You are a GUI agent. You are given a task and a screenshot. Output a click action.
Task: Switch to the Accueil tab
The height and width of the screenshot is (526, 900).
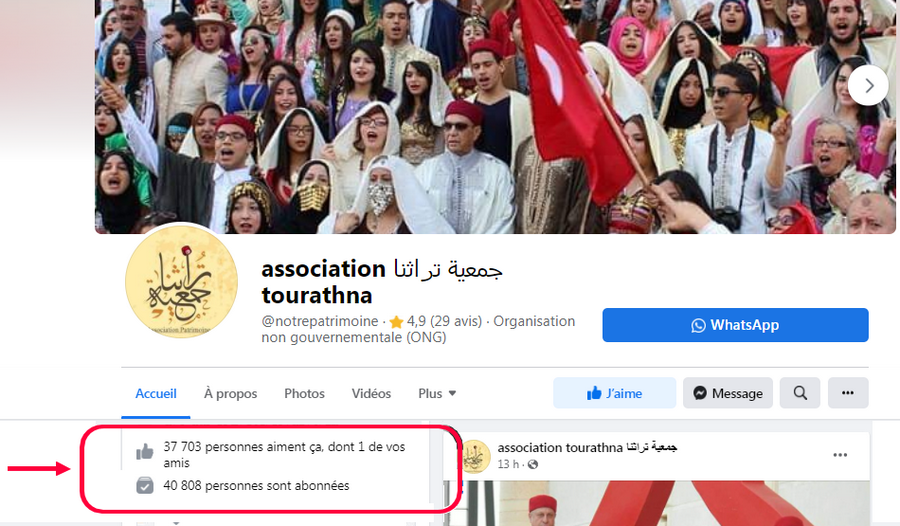(156, 394)
